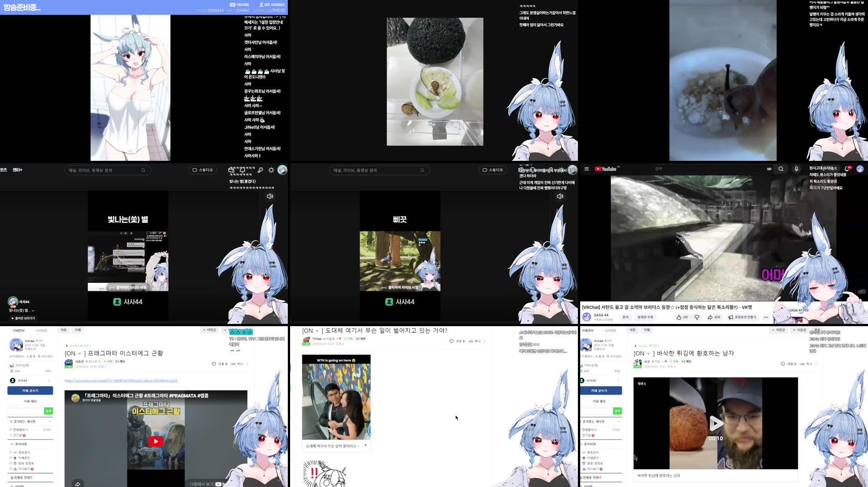Open profile avatar in left stream page header
This screenshot has width=868, height=487.
pos(282,170)
